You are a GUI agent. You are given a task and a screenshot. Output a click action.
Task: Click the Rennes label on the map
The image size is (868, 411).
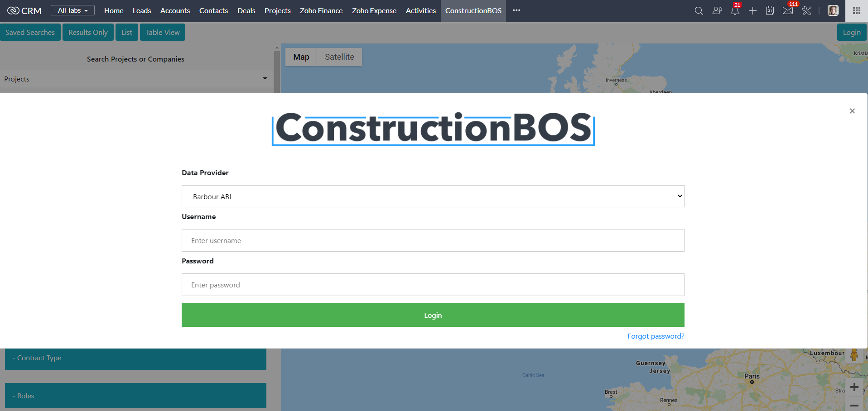(669, 400)
